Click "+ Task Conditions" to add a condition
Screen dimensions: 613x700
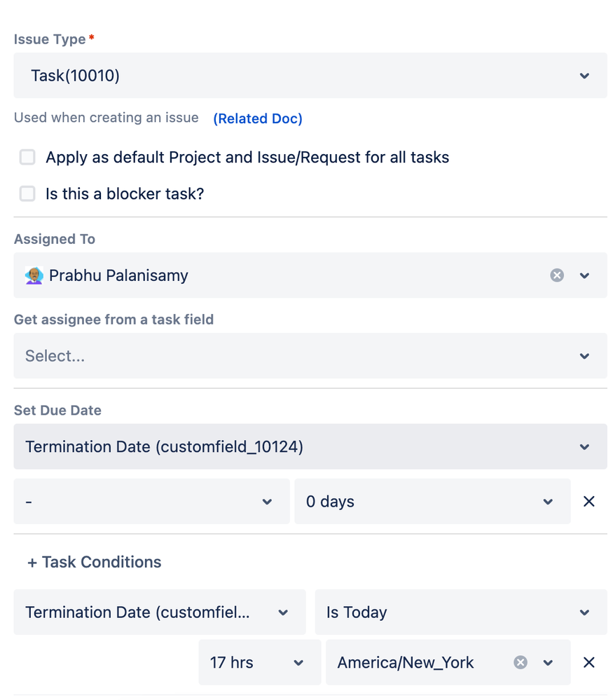tap(94, 561)
